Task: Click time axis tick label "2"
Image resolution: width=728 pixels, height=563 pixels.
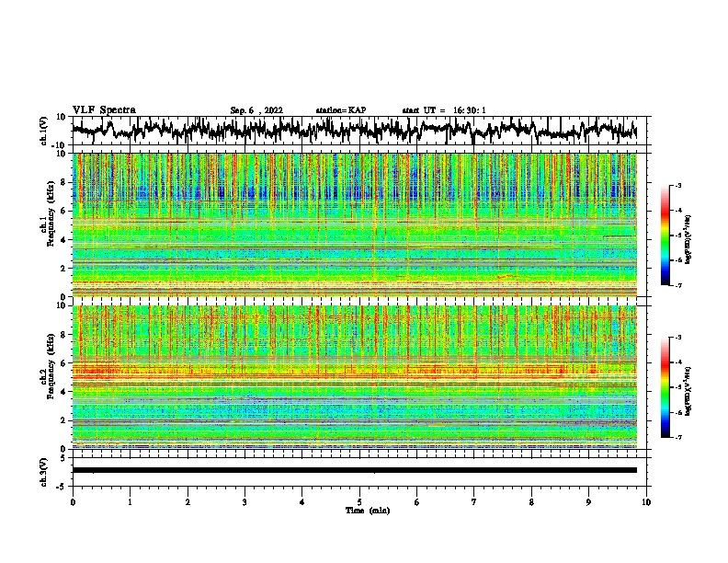Action: tap(188, 502)
